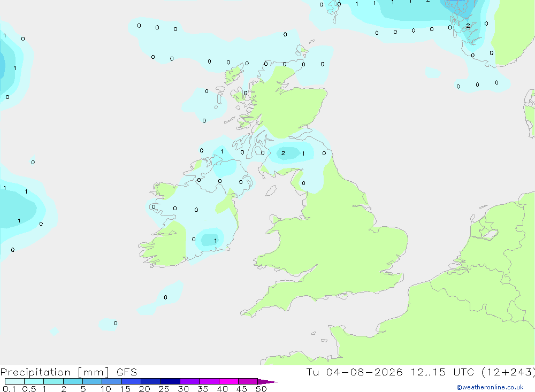This screenshot has width=535, height=392.
Task: Click the '2' value over southern Scotland
Action: 283,153
